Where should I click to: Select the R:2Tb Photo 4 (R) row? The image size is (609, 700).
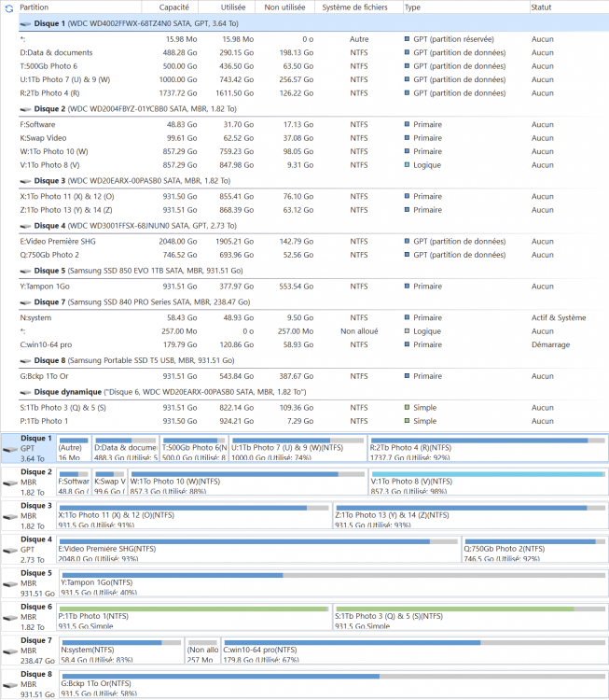tap(313, 92)
